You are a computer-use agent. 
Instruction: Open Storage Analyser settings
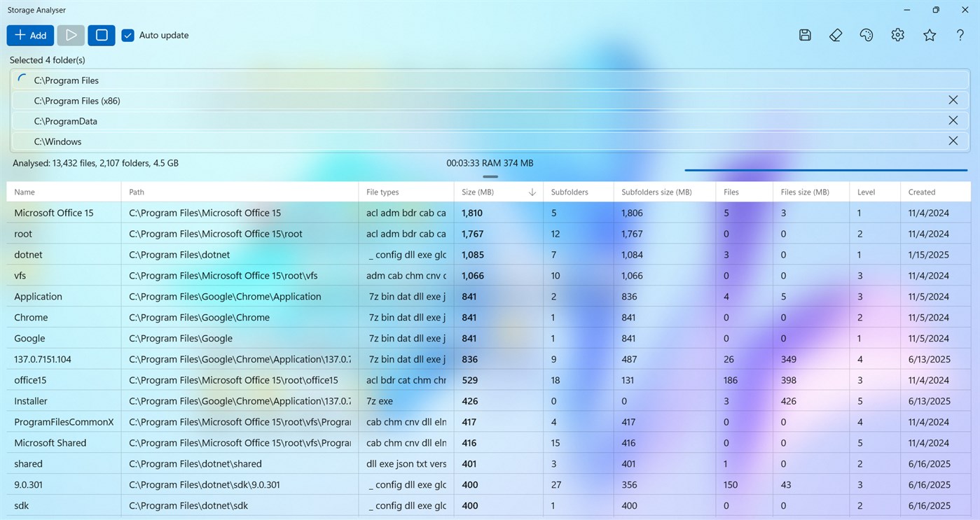pyautogui.click(x=897, y=34)
